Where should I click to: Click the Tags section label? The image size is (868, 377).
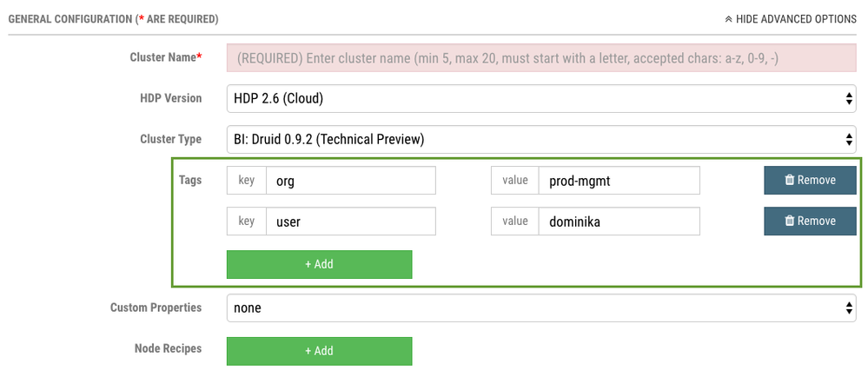click(189, 180)
